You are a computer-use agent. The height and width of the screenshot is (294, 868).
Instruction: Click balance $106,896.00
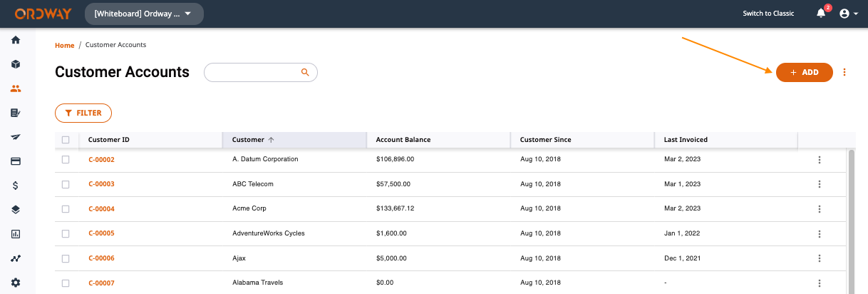click(x=395, y=159)
